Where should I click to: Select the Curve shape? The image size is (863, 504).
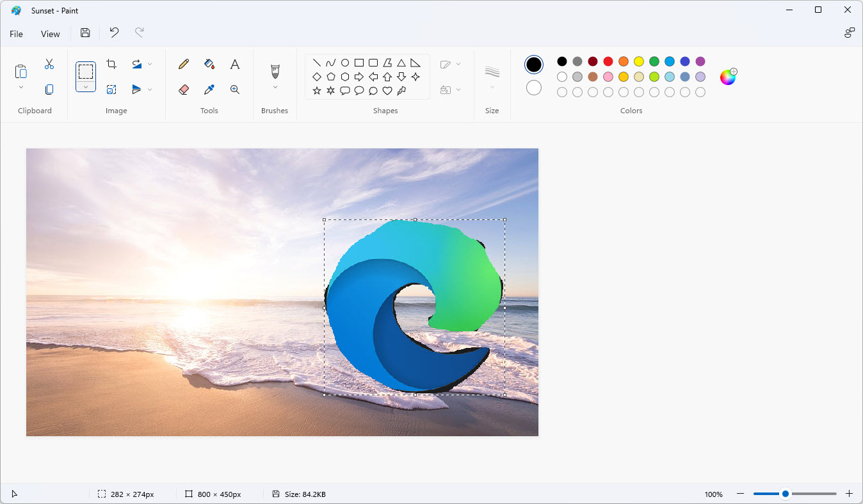pos(331,63)
